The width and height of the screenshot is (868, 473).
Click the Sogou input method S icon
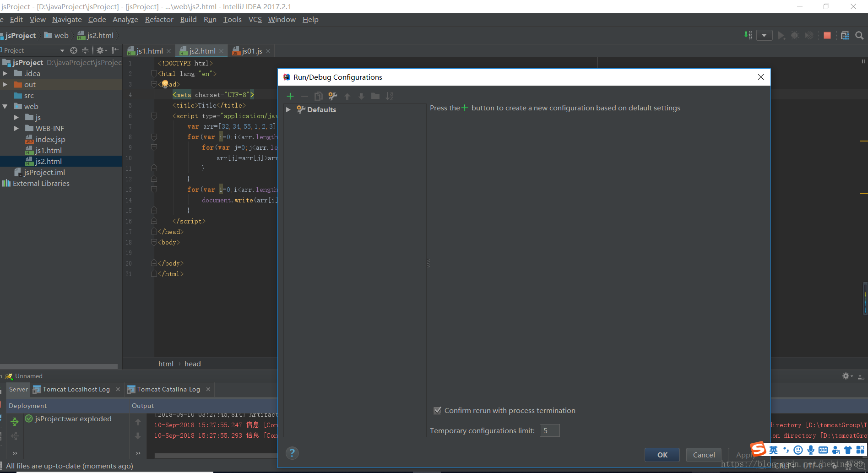[758, 449]
